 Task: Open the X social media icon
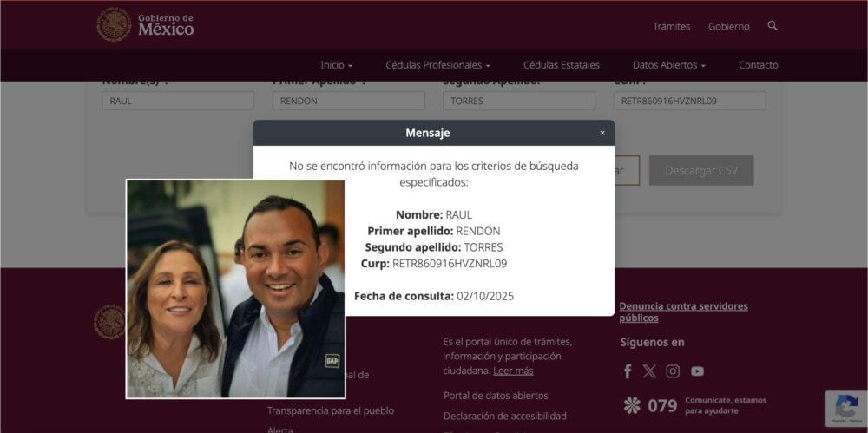tap(649, 371)
